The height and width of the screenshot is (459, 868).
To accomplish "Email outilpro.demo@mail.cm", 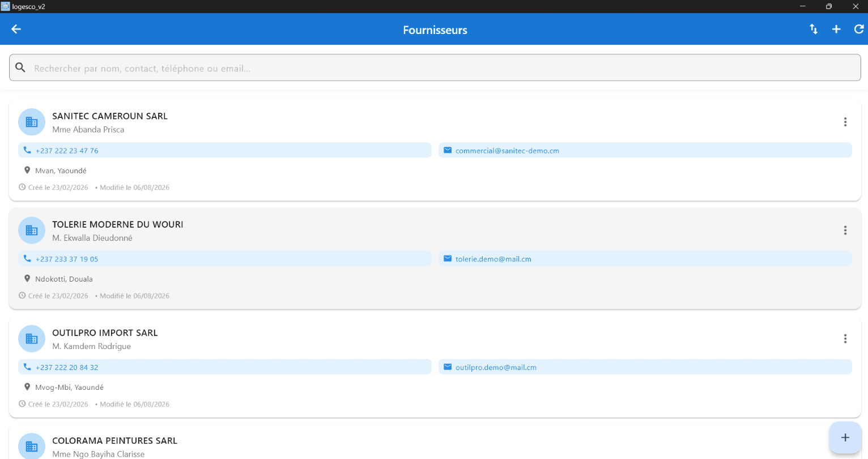I will (x=645, y=367).
